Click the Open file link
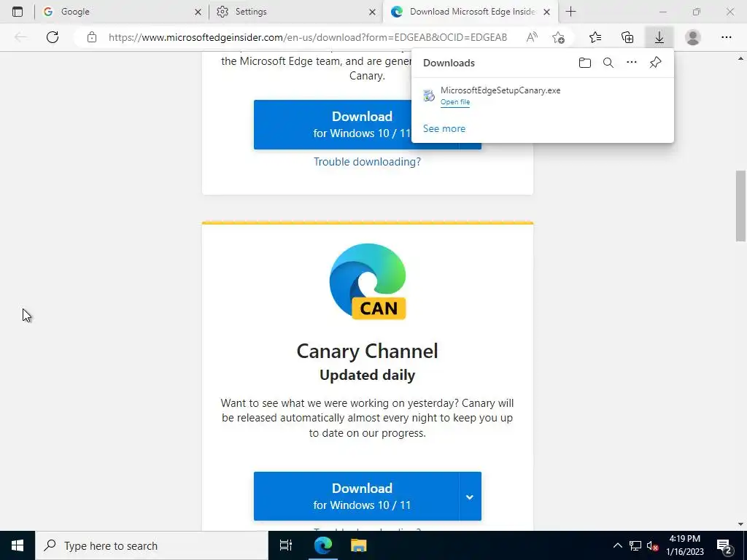 point(455,102)
